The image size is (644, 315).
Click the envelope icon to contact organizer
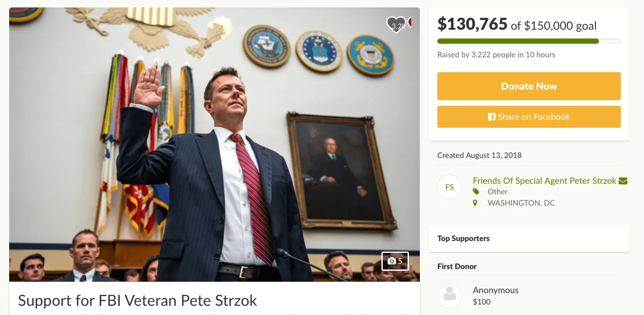click(x=623, y=181)
